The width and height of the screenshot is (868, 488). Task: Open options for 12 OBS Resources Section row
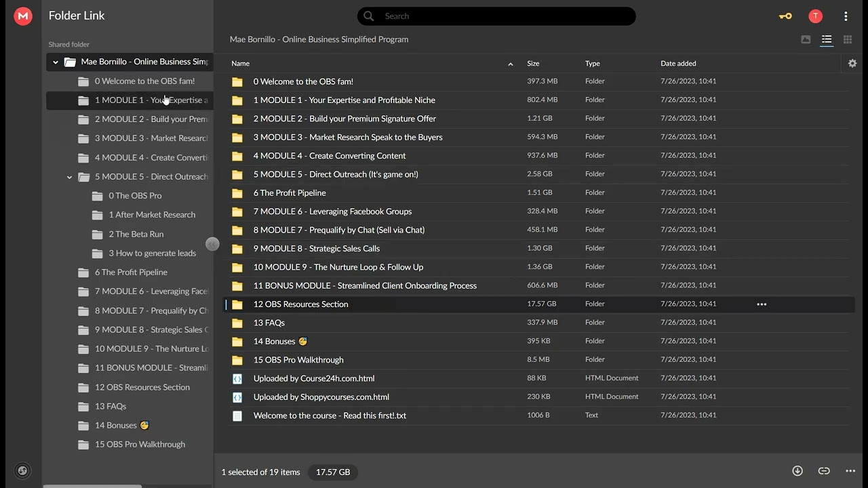click(762, 304)
